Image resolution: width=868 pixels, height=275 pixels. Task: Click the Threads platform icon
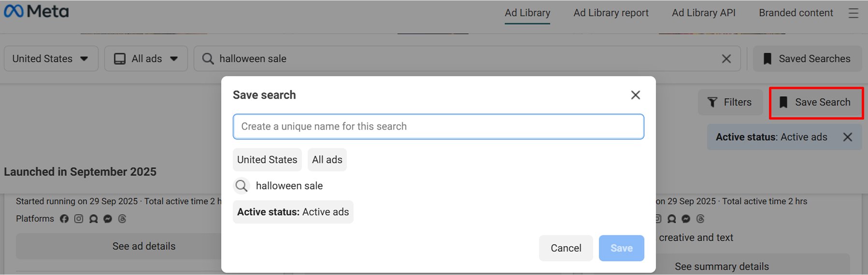[122, 219]
